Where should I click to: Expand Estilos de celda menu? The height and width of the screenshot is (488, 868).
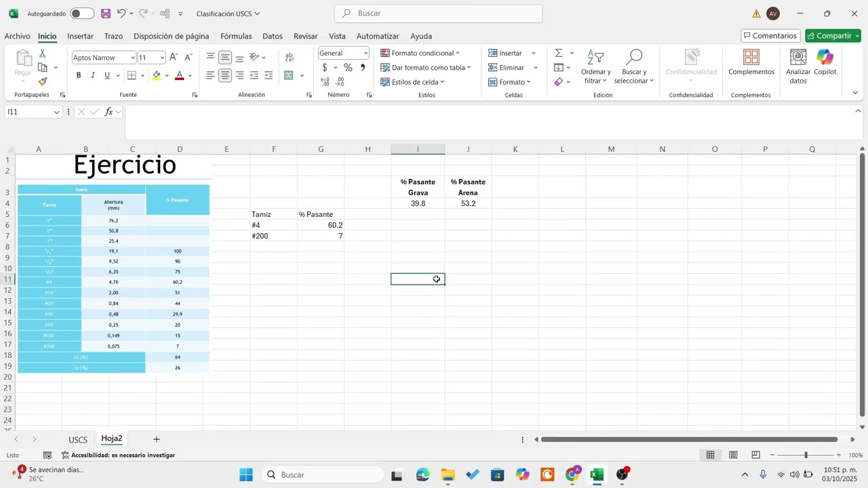(x=412, y=82)
